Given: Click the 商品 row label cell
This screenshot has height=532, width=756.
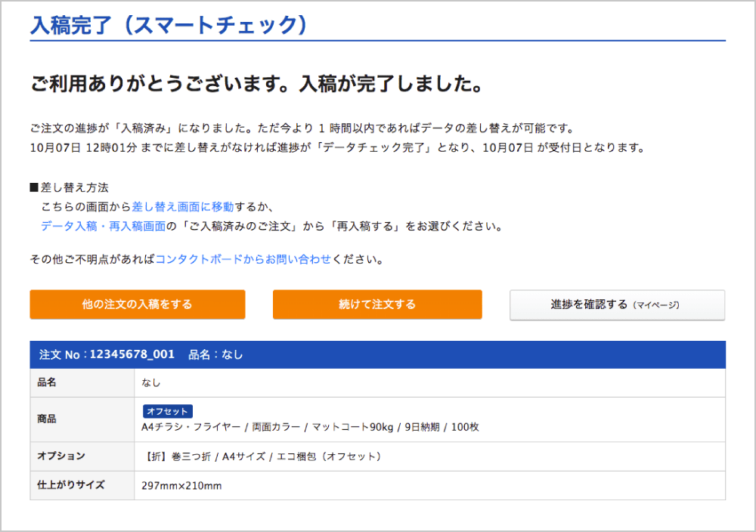Looking at the screenshot, I should click(47, 419).
